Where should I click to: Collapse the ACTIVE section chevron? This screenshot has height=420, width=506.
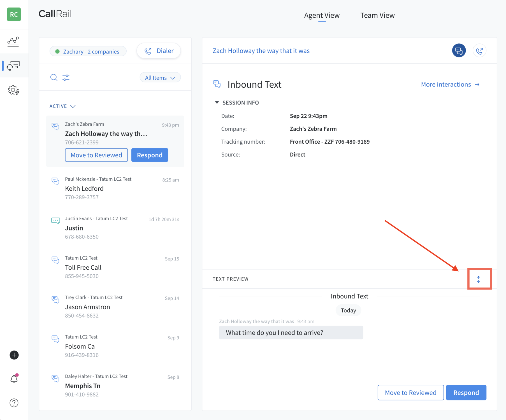[x=73, y=106]
